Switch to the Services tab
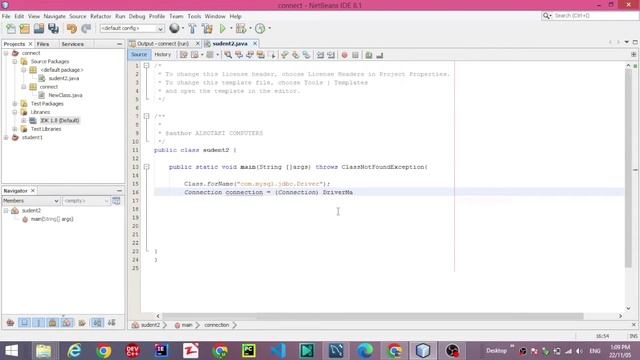Viewport: 640px width, 360px height. pos(73,44)
